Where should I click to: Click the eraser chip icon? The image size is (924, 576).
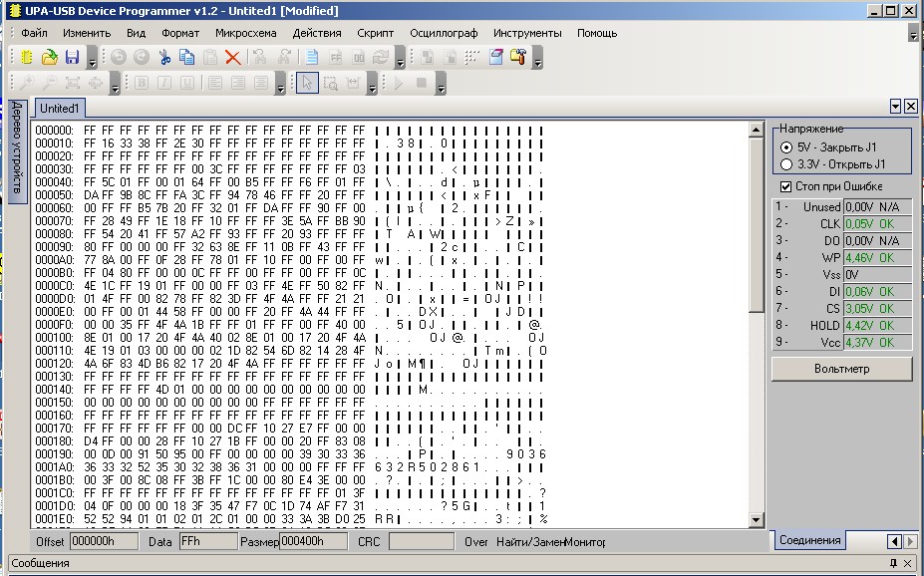[495, 57]
